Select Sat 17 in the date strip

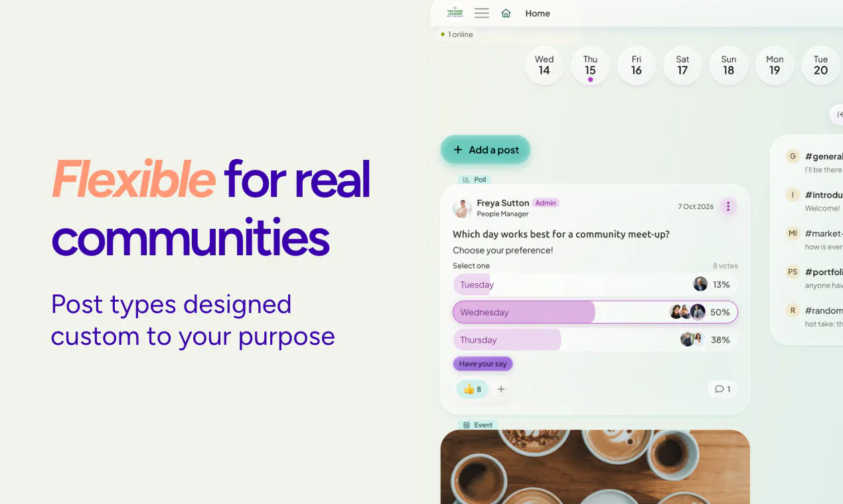(x=682, y=65)
